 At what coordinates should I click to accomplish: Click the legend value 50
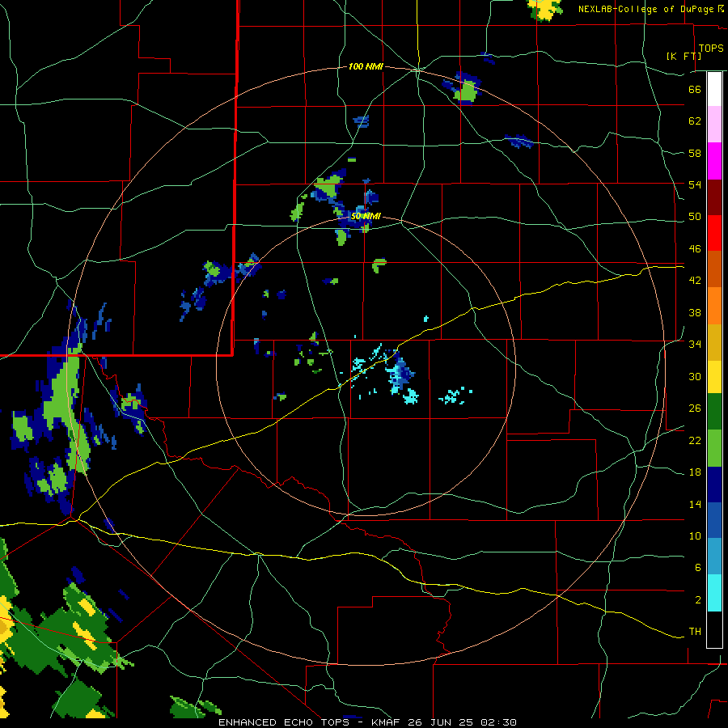click(x=695, y=217)
